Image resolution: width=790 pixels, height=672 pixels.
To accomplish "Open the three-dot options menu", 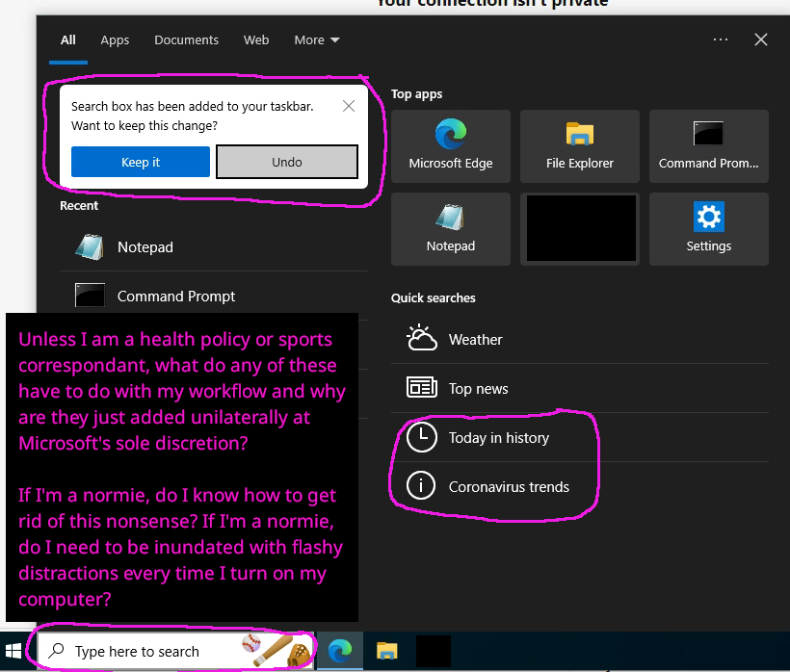I will pos(721,39).
